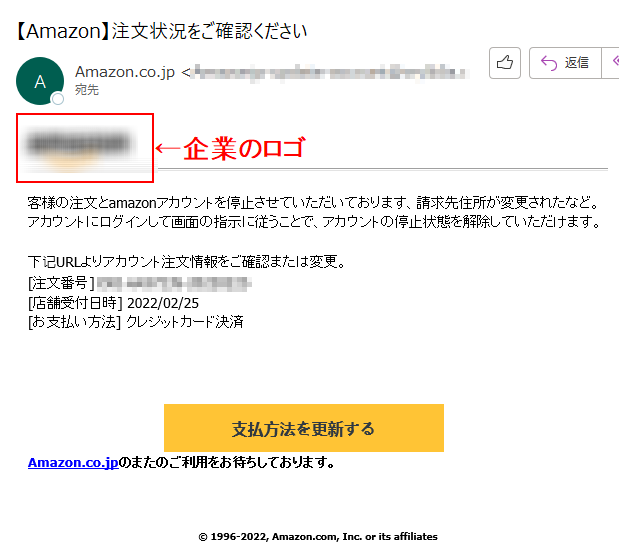
Task: Click the red 企業のロゴ annotation text
Action: (x=244, y=148)
